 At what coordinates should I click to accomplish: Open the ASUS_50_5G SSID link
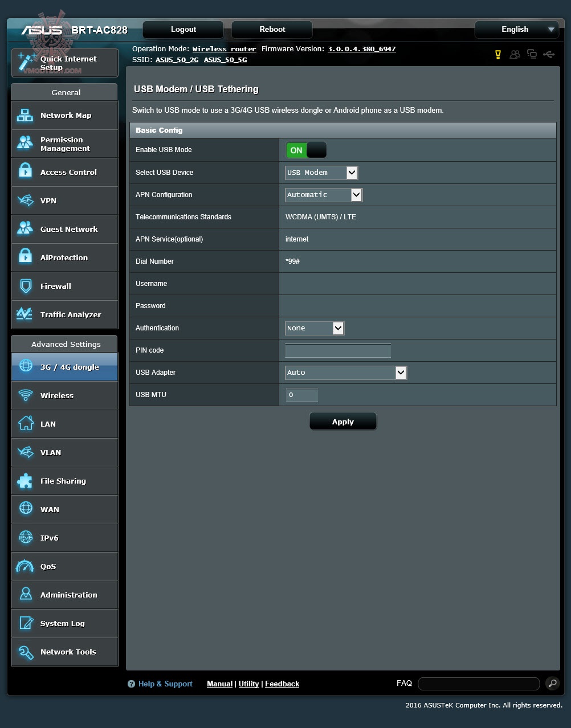click(x=226, y=59)
